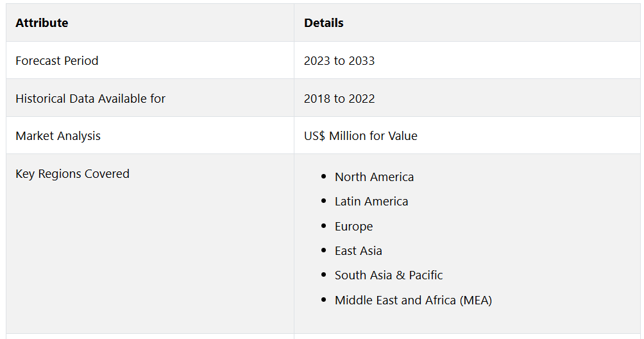This screenshot has height=339, width=644.
Task: Click the Details column header
Action: [324, 23]
